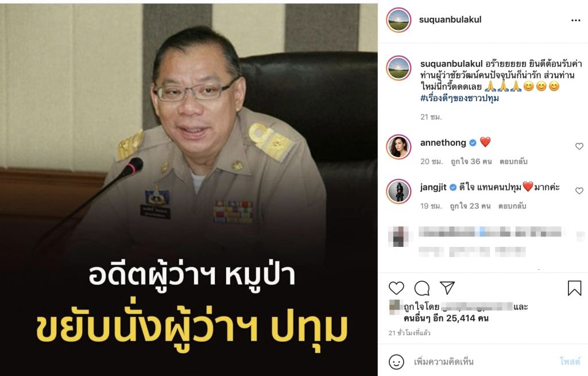Like the post with the heart icon
Image resolution: width=588 pixels, height=376 pixels.
point(396,288)
